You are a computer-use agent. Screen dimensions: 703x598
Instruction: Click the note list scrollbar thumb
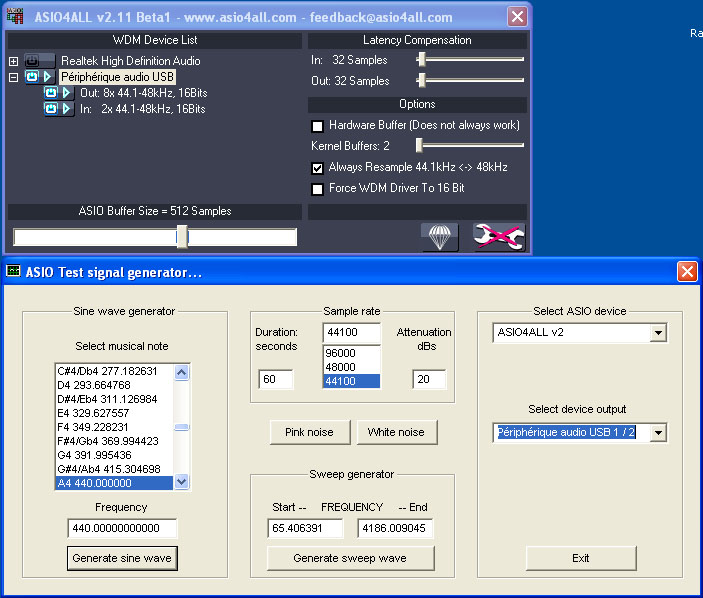[182, 427]
